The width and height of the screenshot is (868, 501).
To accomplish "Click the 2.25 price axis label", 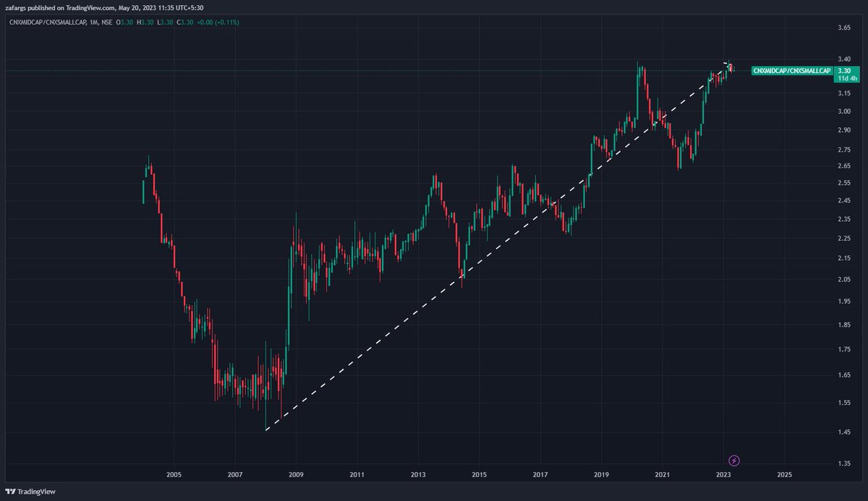I will 843,239.
